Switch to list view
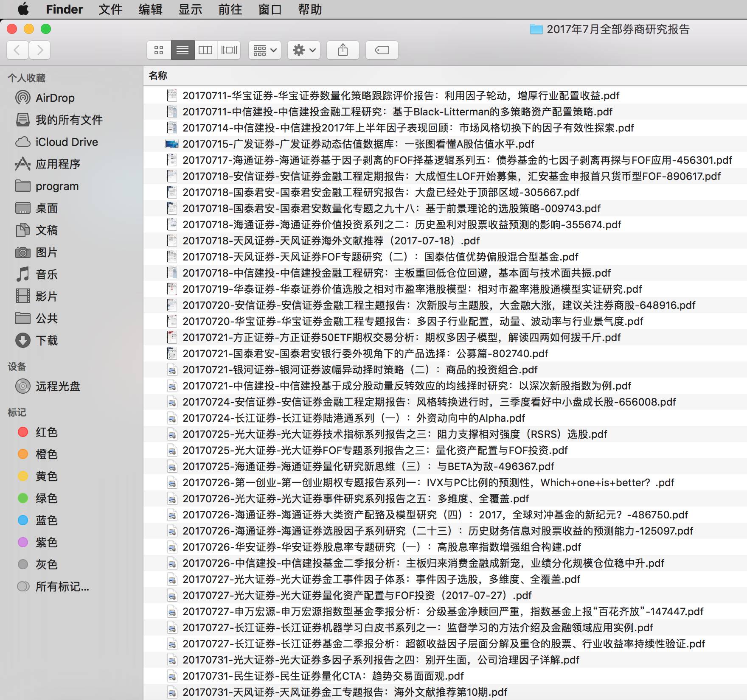This screenshot has height=700, width=747. (x=183, y=50)
